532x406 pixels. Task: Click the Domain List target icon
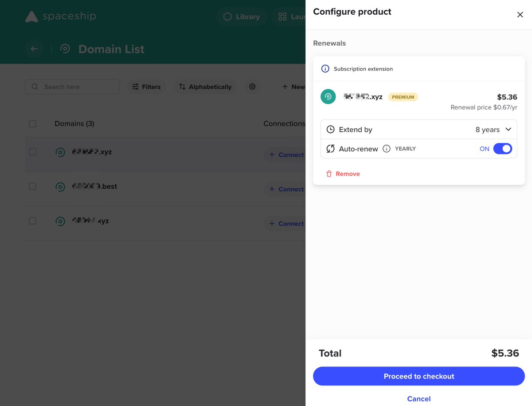click(x=65, y=49)
